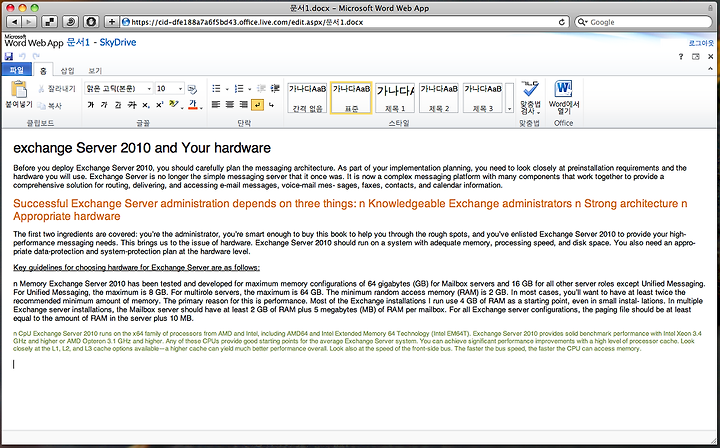The width and height of the screenshot is (720, 448).
Task: Toggle underline (가) formatting
Action: (x=118, y=105)
